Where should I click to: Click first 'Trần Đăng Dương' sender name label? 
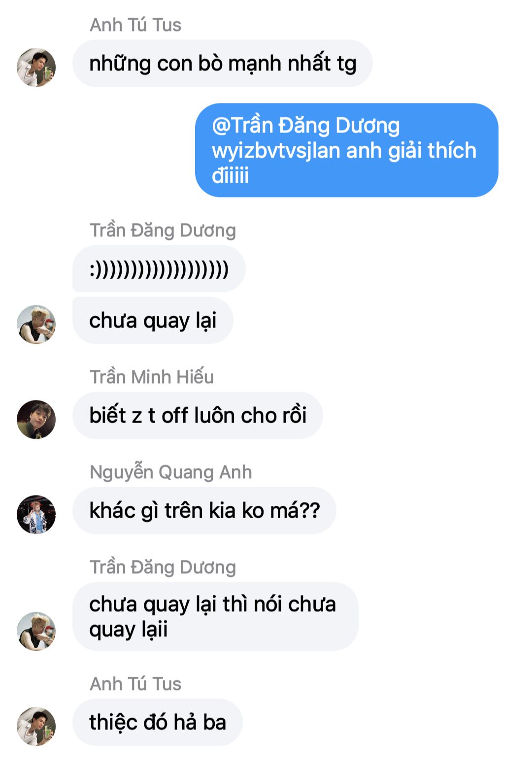pos(163,230)
